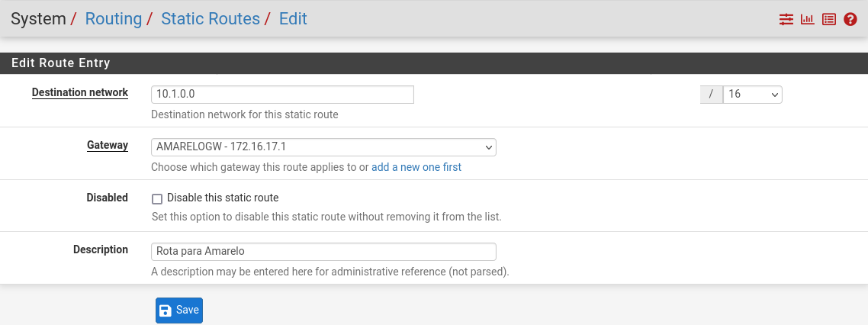Click the Destination network label

[x=80, y=92]
